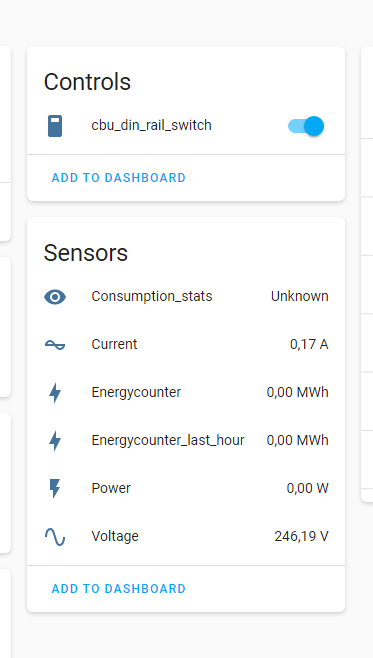Click the sine wave icon beside Voltage

coord(55,537)
